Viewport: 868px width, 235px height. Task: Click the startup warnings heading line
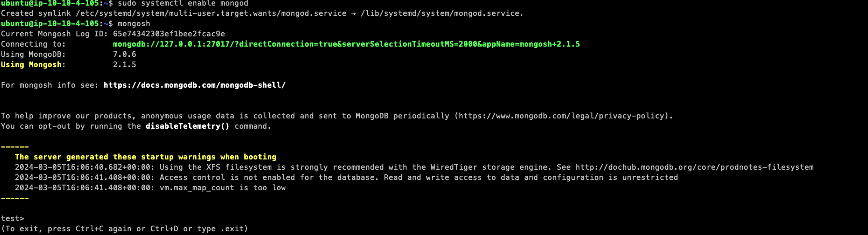pyautogui.click(x=145, y=157)
